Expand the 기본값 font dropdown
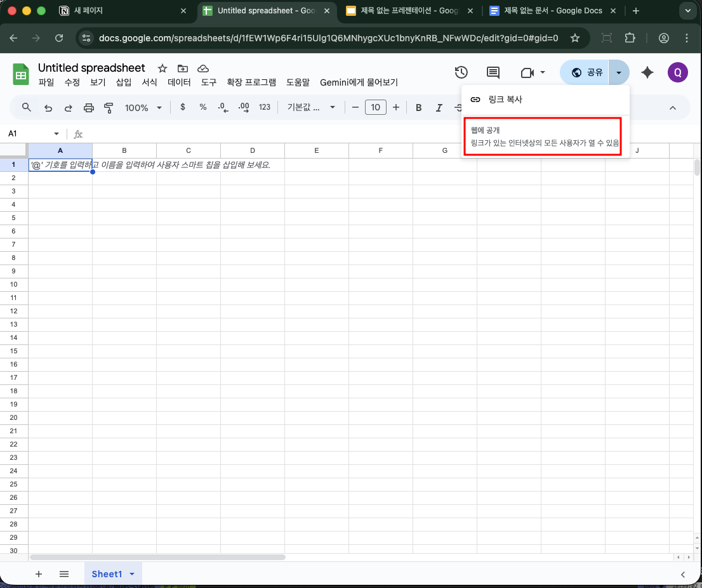702x588 pixels. [311, 108]
